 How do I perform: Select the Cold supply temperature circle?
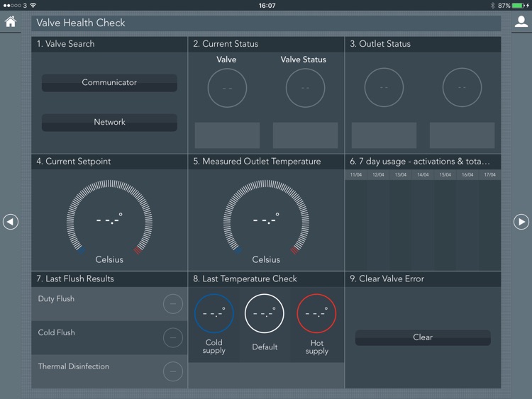pyautogui.click(x=214, y=313)
